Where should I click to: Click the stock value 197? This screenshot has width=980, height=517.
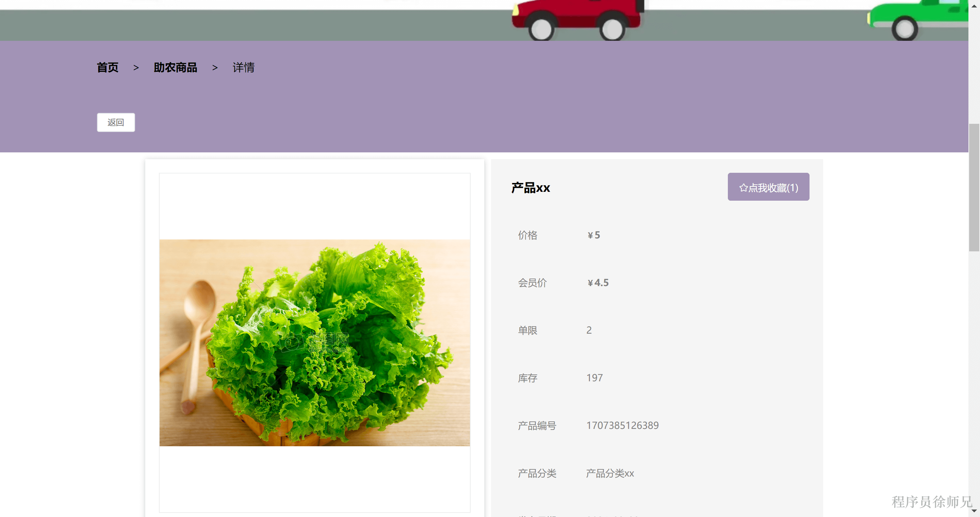(x=594, y=378)
